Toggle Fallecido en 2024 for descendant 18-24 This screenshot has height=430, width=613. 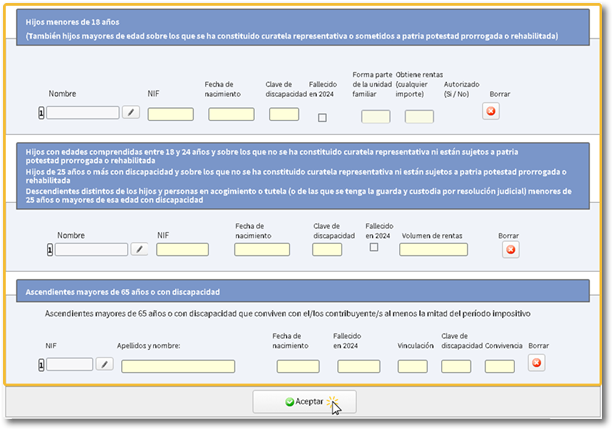(373, 247)
